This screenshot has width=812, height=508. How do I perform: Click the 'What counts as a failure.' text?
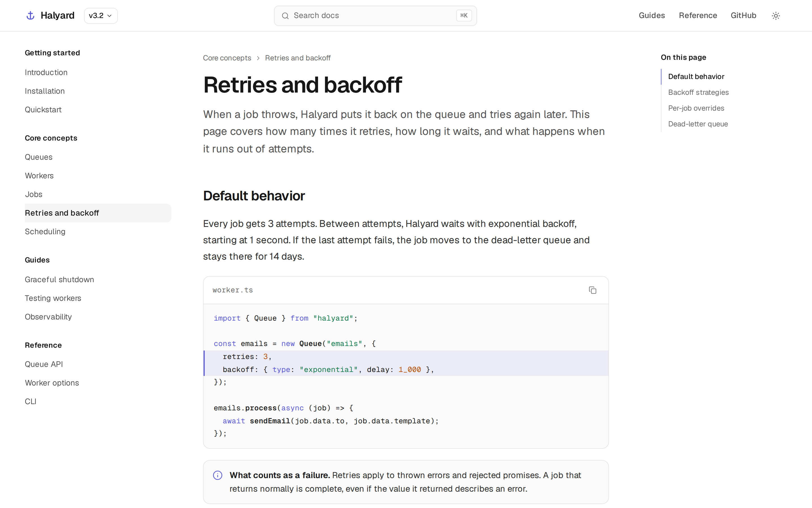pos(279,475)
